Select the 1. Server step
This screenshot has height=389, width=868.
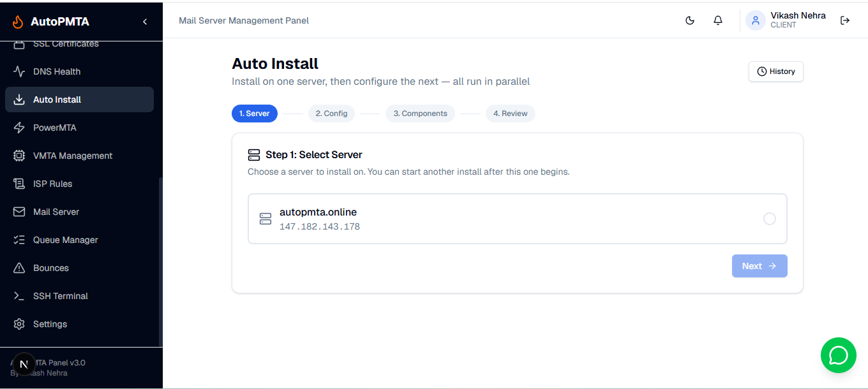[x=255, y=114]
